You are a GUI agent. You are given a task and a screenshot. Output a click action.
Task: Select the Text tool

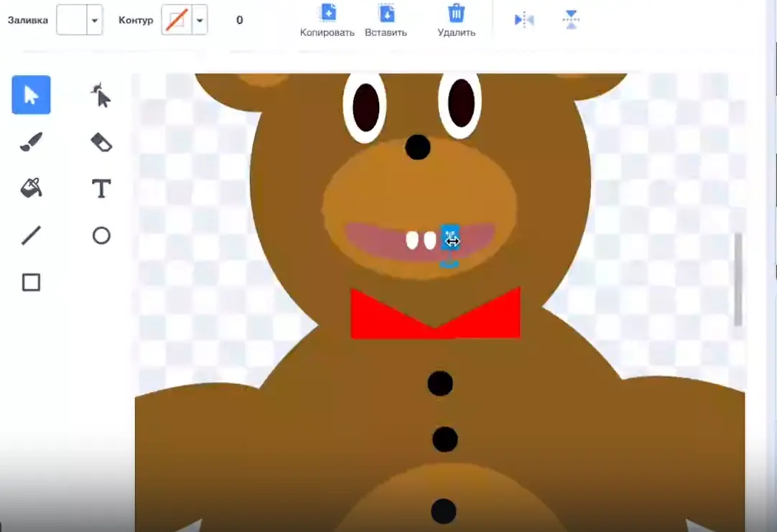(x=101, y=189)
